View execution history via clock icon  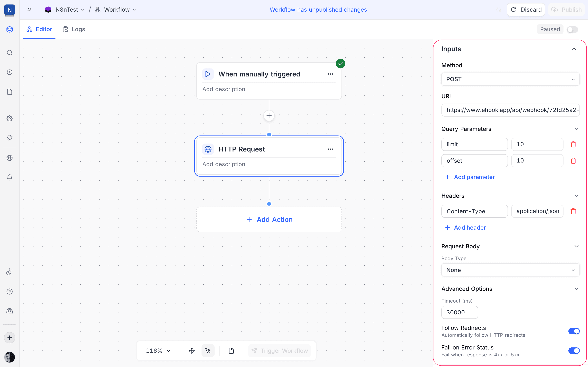click(x=9, y=72)
